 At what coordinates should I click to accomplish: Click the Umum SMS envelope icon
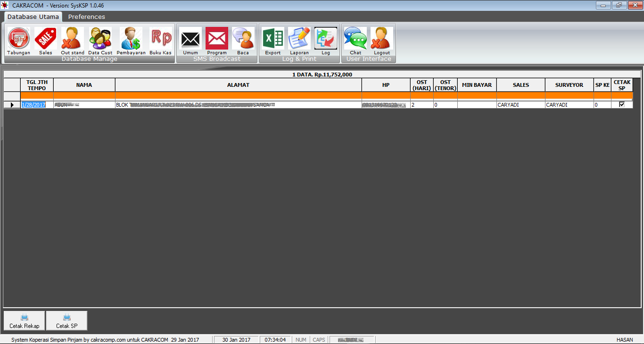coord(190,39)
